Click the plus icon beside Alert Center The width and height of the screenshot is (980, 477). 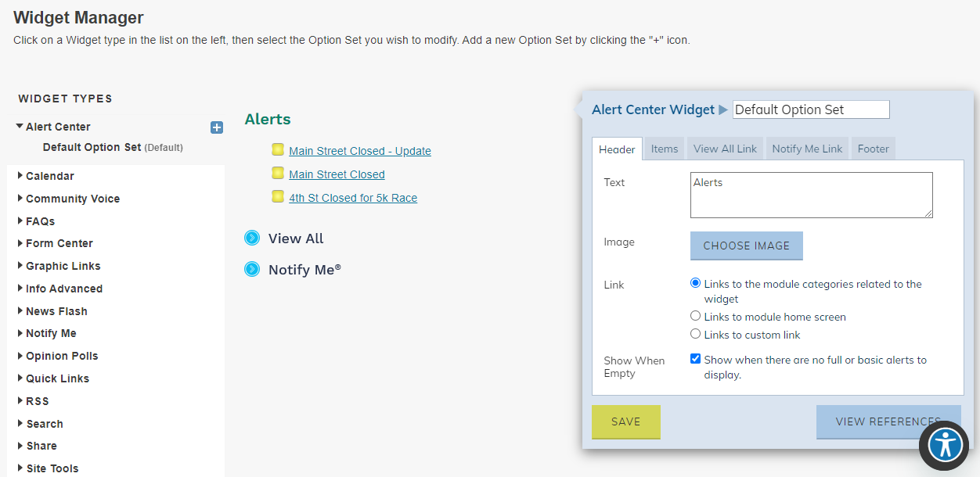click(x=217, y=127)
